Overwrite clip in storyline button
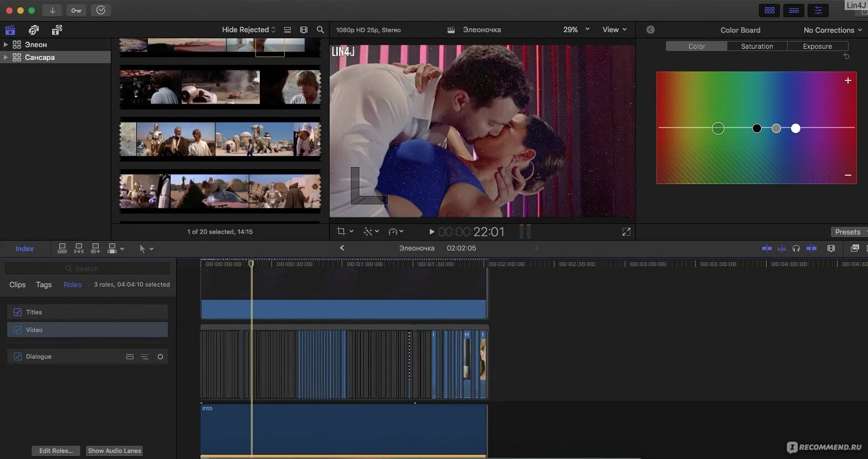Viewport: 868px width, 459px height. [112, 248]
